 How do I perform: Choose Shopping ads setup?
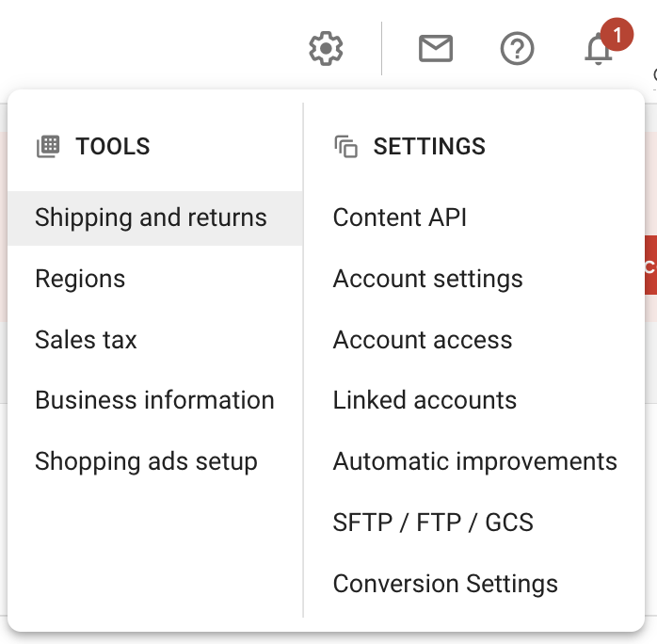pos(155,461)
